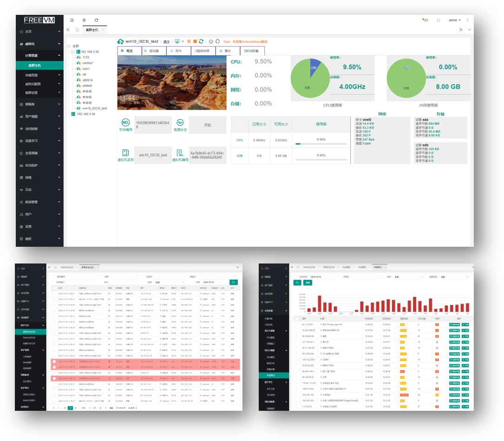This screenshot has width=504, height=441.
Task: Click the home icon in main tab bar
Action: (x=77, y=30)
